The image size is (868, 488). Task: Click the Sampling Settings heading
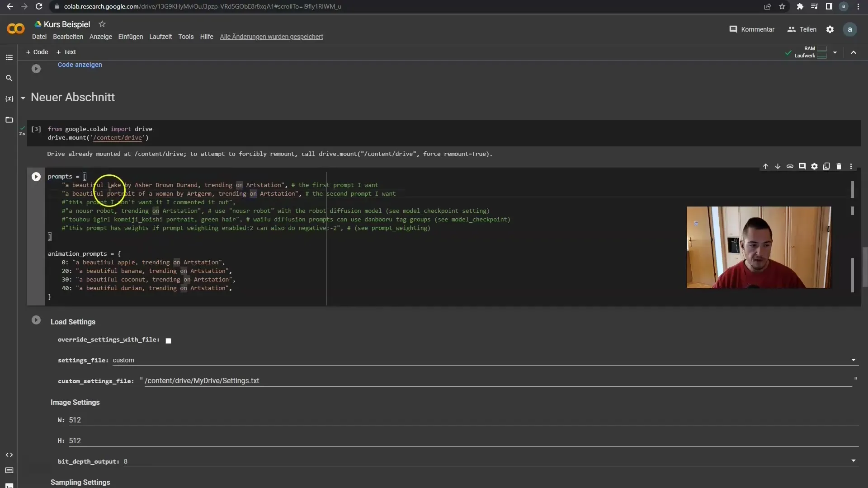pos(80,482)
